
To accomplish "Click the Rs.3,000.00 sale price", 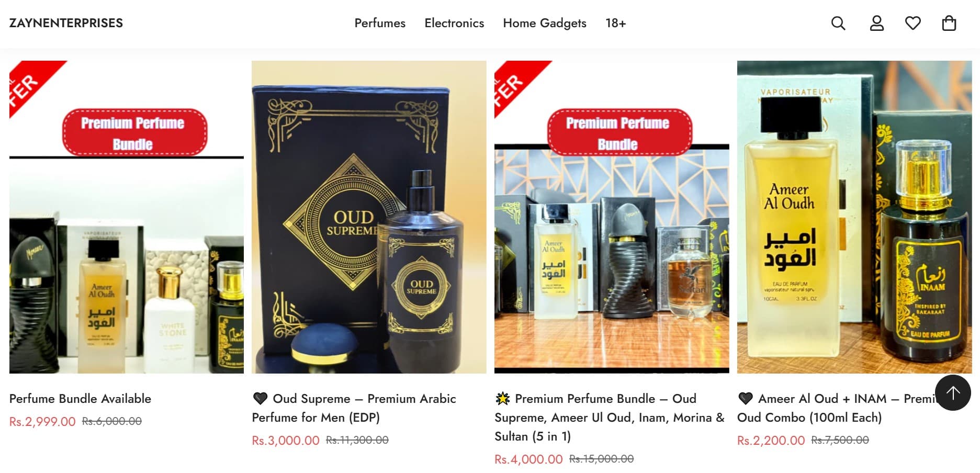I will pos(286,441).
